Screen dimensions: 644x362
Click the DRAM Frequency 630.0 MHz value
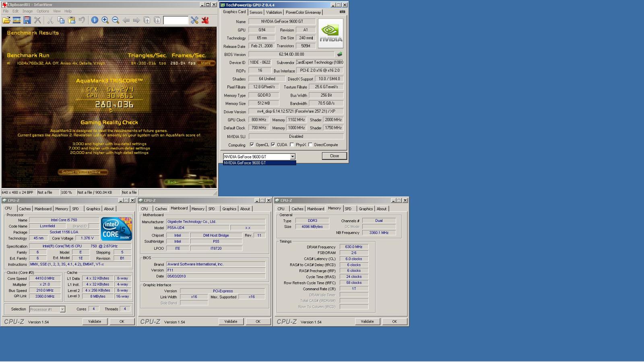354,247
